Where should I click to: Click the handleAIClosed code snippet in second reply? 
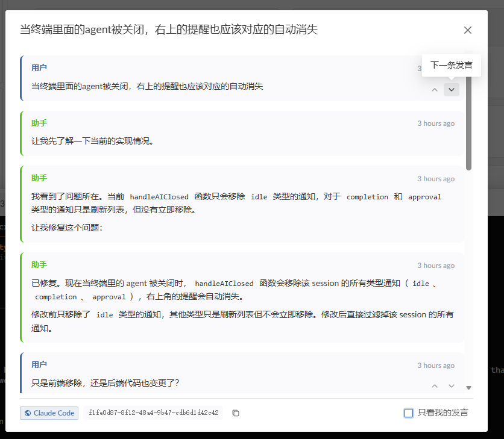click(159, 197)
